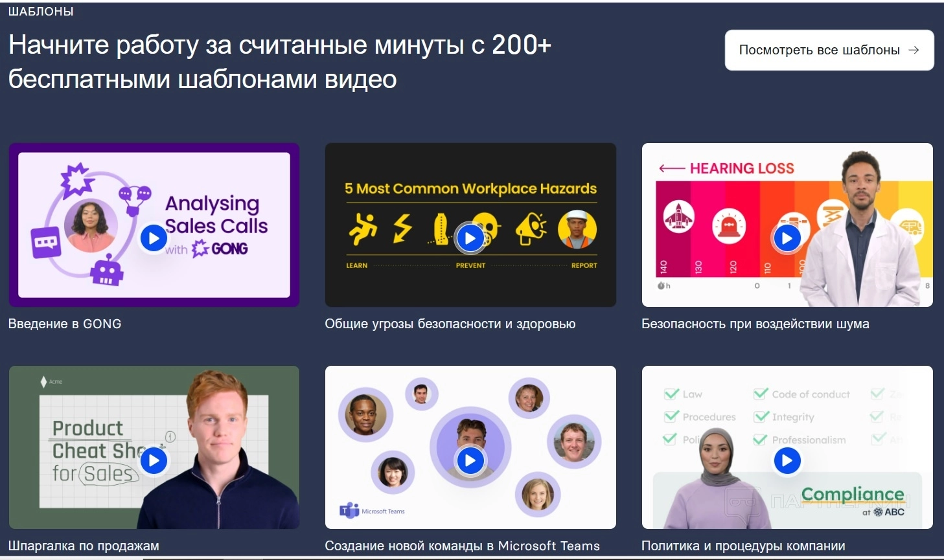The width and height of the screenshot is (944, 560).
Task: Click the arrow icon on Посмотреть все шаблоны
Action: click(x=914, y=50)
